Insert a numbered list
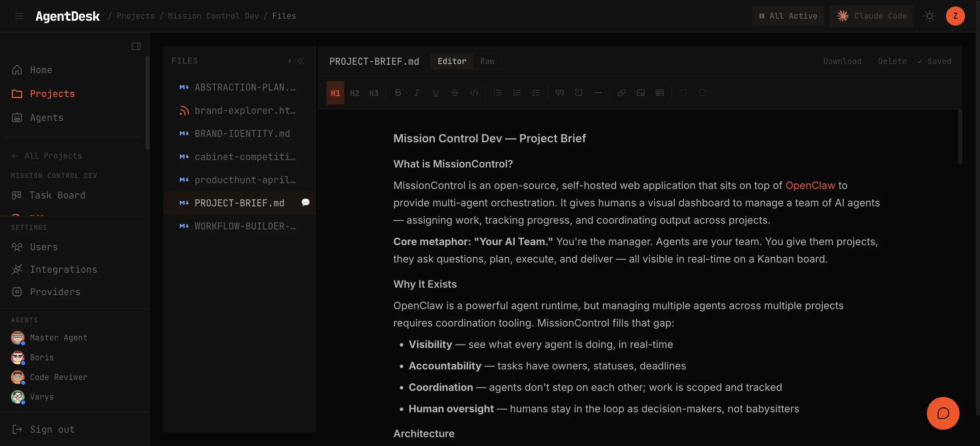The width and height of the screenshot is (980, 446). (x=517, y=93)
